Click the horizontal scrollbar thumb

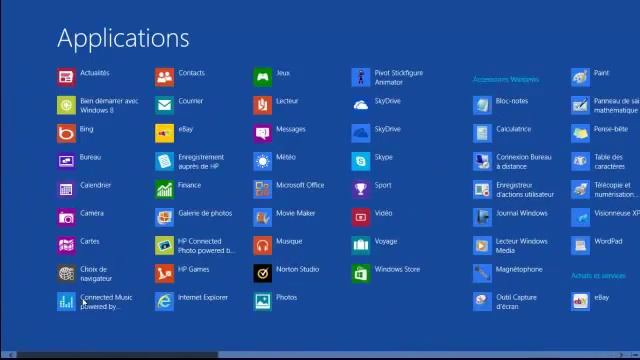click(x=117, y=355)
